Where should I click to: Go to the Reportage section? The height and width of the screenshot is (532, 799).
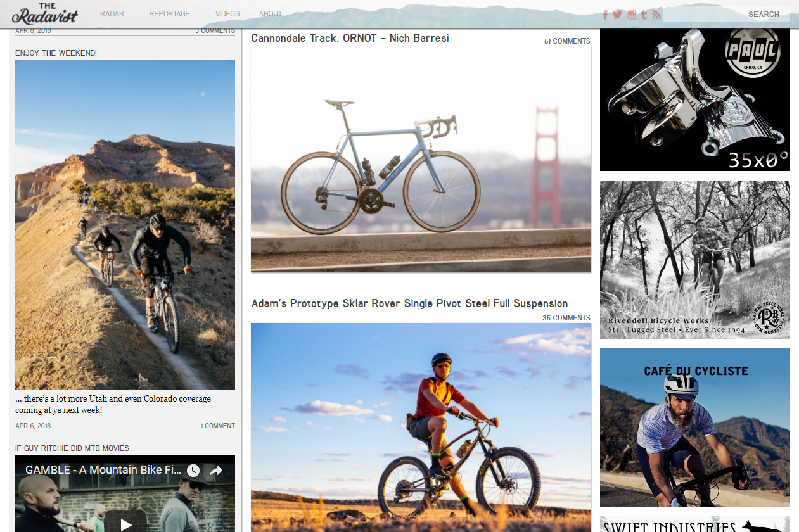click(169, 14)
